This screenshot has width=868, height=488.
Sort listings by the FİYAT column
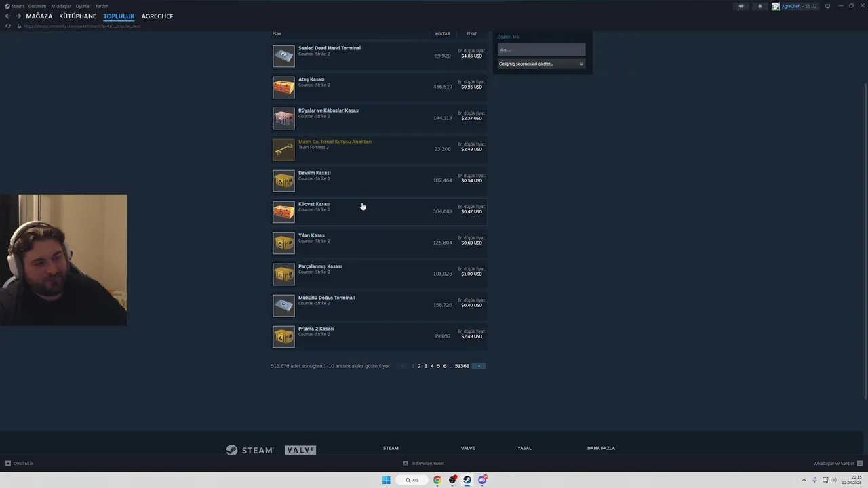471,33
